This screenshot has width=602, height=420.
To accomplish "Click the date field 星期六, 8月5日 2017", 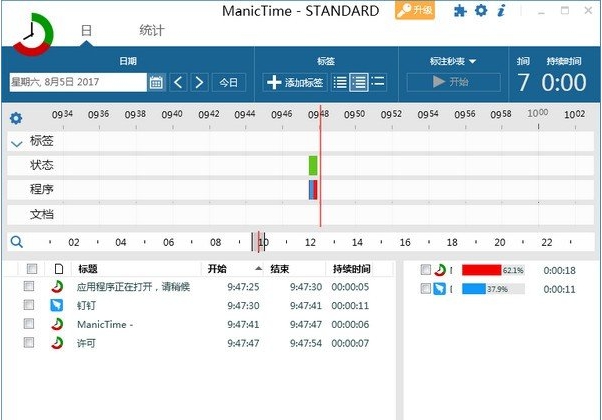I will coord(78,82).
